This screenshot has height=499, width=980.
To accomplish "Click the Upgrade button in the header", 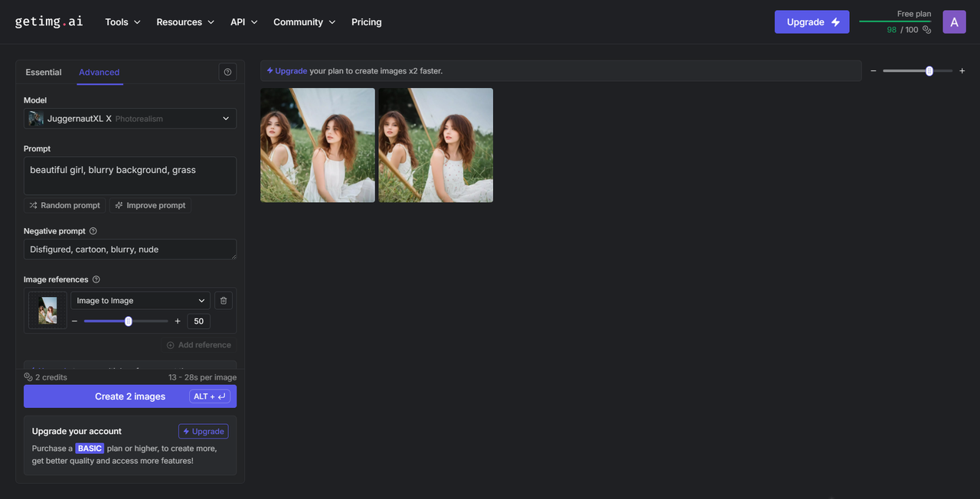I will tap(812, 22).
